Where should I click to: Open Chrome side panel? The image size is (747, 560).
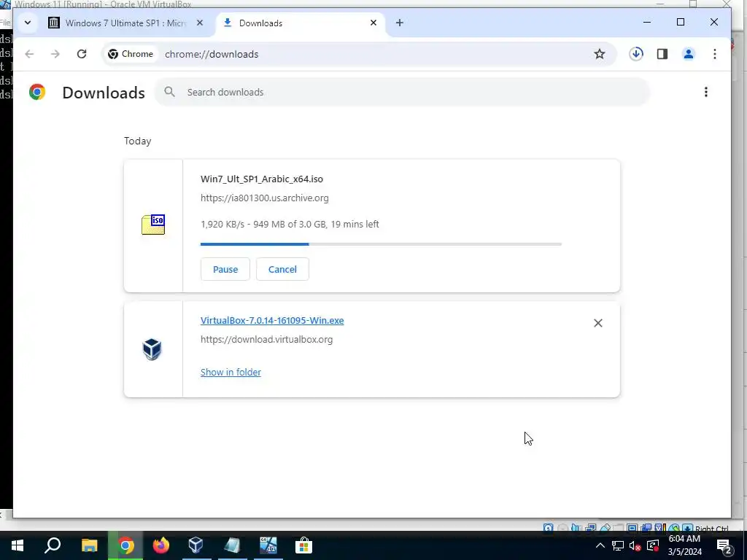(x=662, y=54)
